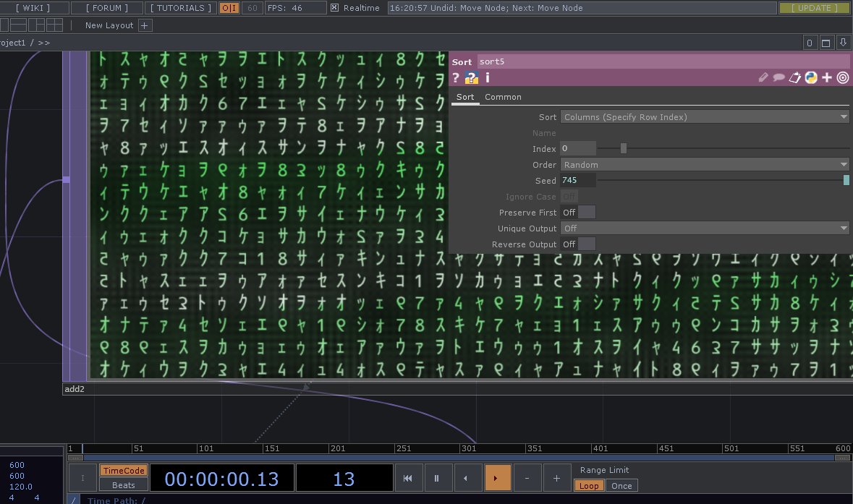This screenshot has height=504, width=853.
Task: Click the frame number display 13
Action: (344, 479)
